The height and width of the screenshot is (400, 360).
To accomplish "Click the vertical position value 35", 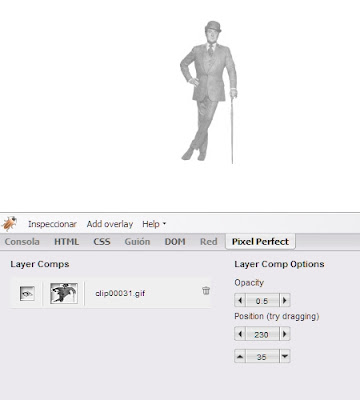I will click(262, 357).
